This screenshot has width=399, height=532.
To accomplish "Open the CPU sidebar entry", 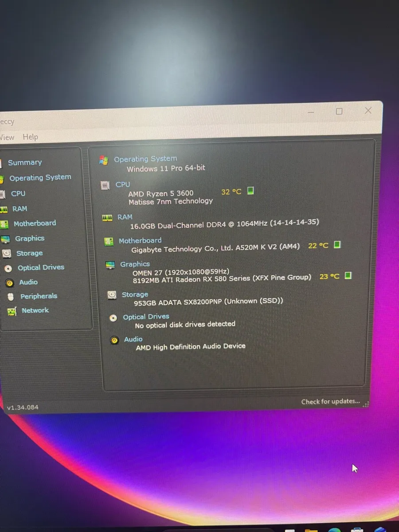I will click(x=18, y=194).
